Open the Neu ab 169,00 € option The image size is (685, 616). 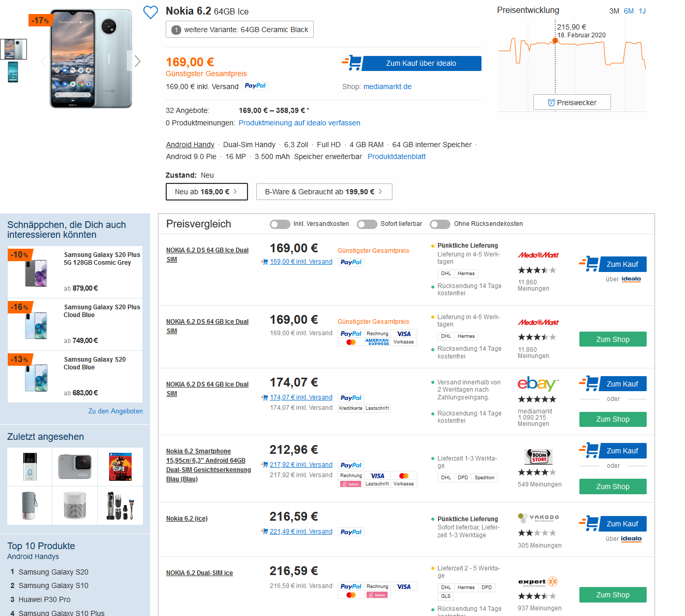207,192
